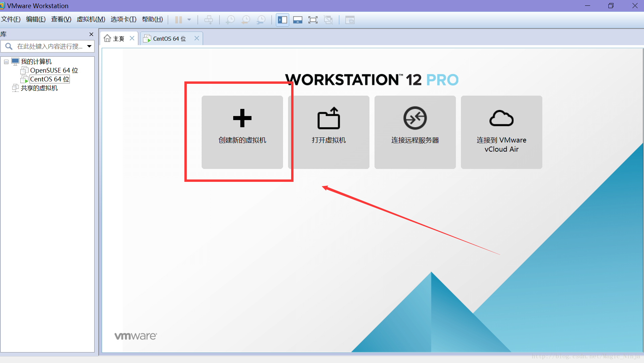Click the revert to snapshot toolbar icon
The width and height of the screenshot is (644, 363).
[246, 20]
